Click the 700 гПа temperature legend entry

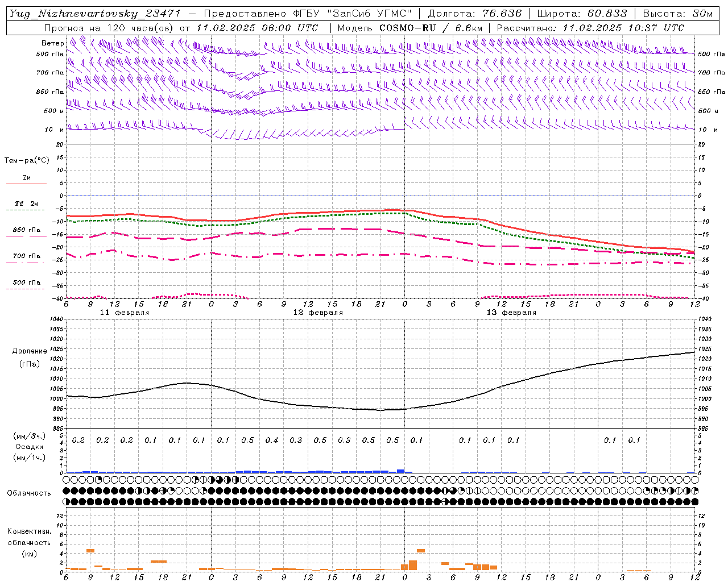[x=27, y=256]
